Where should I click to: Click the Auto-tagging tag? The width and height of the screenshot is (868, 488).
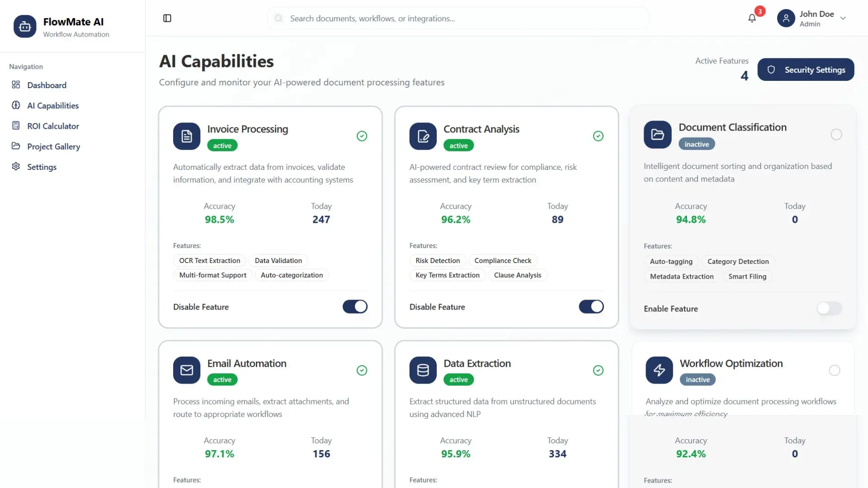pyautogui.click(x=671, y=261)
